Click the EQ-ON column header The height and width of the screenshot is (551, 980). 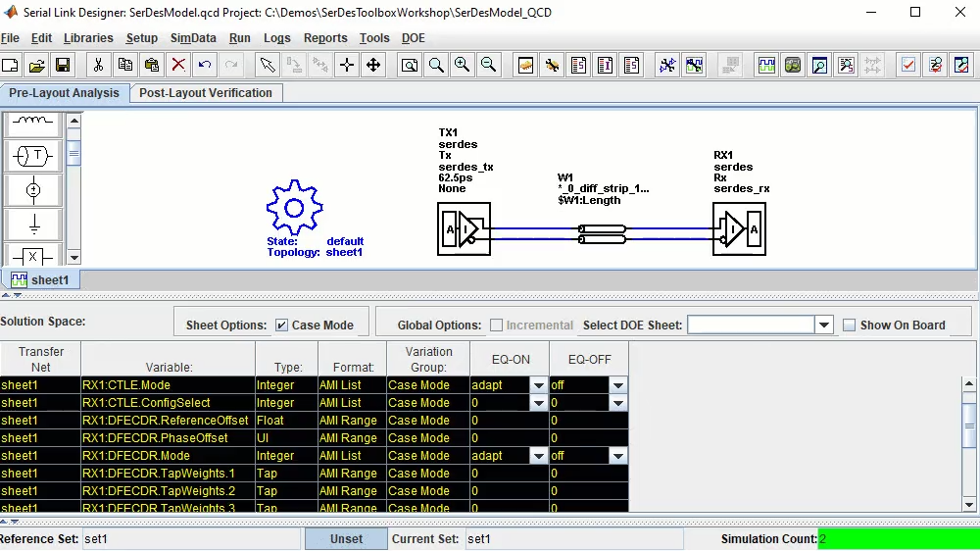pos(510,360)
